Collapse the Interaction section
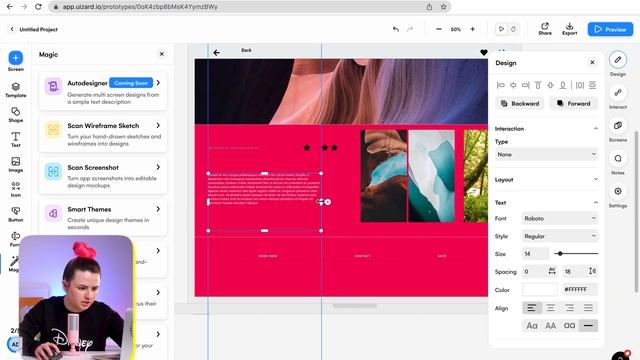This screenshot has width=640, height=360. (x=596, y=129)
